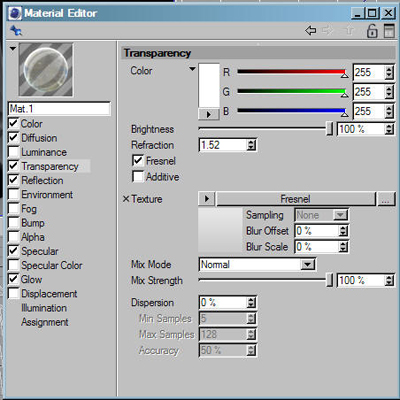Viewport: 400px width, 400px height.
Task: Click the pin icon in the toolbar
Action: pyautogui.click(x=16, y=31)
